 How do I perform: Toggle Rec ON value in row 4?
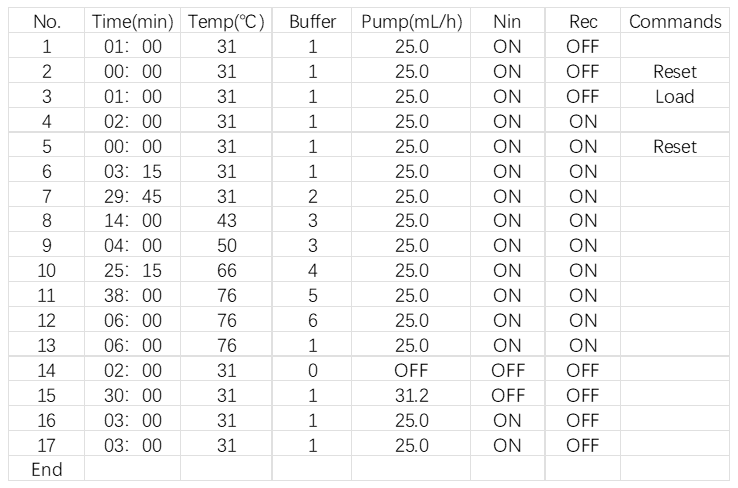[583, 121]
